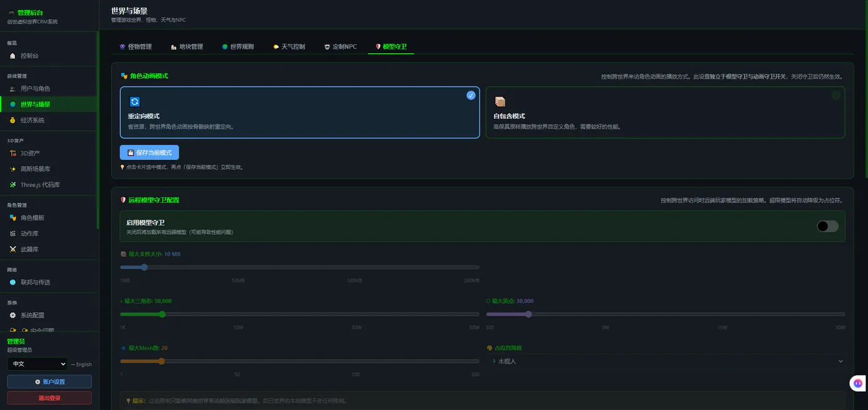Adjust the 最大文件大小 slider
868x410 pixels.
[x=299, y=268]
